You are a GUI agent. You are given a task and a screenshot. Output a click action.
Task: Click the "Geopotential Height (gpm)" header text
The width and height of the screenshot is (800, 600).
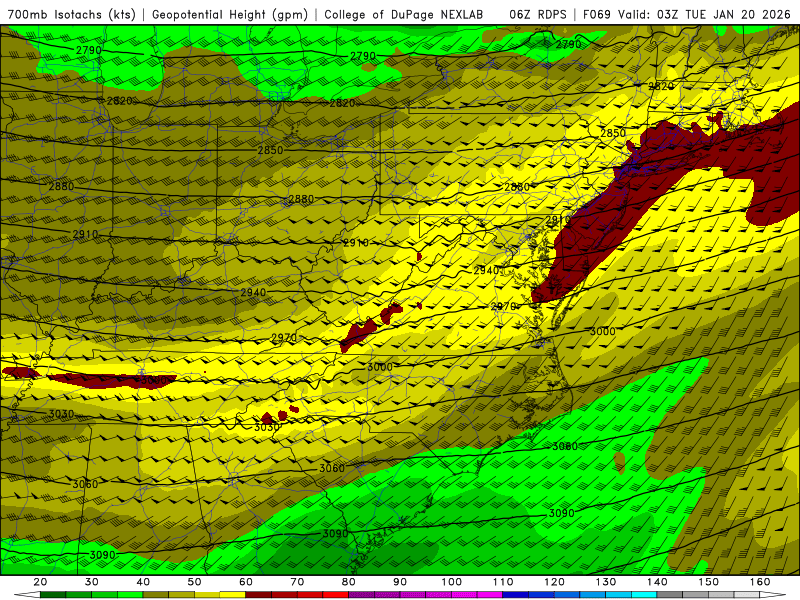pyautogui.click(x=230, y=14)
